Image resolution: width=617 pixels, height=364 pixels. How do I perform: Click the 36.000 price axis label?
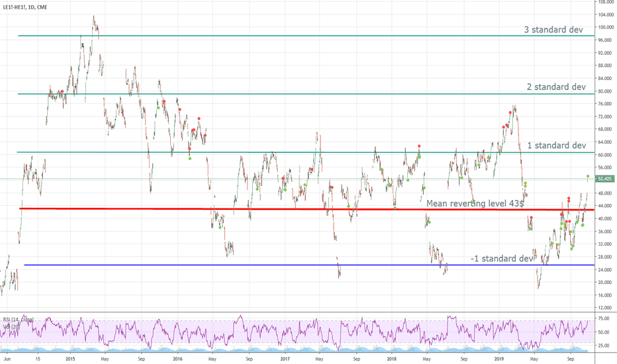pos(606,232)
